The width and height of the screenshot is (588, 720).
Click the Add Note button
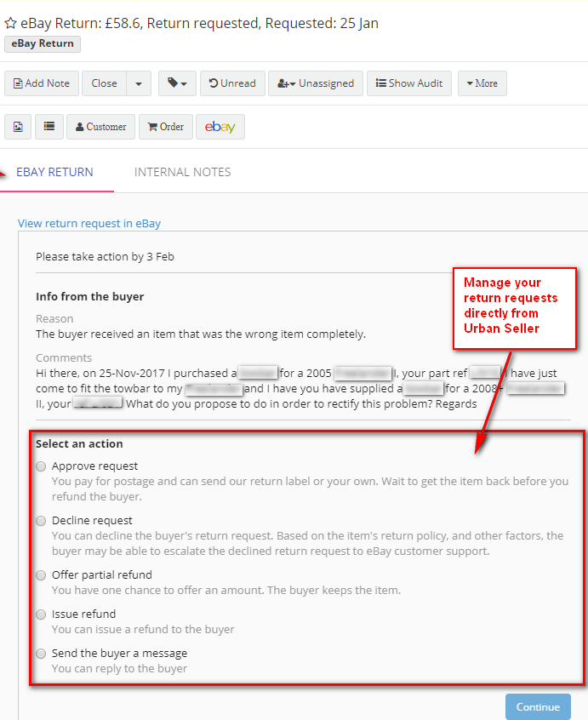coord(42,83)
